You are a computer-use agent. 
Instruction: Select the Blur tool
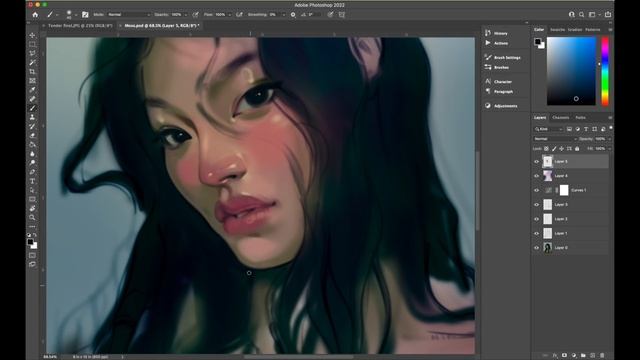32,154
